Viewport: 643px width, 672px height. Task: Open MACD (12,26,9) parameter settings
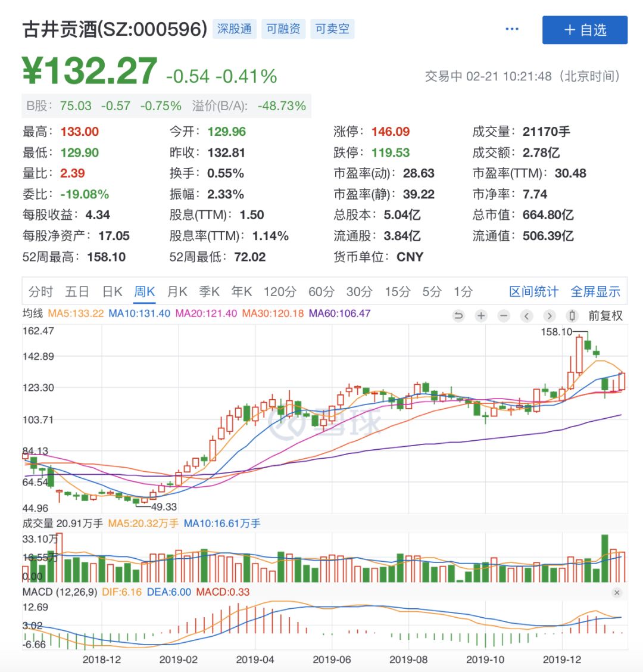tap(60, 593)
